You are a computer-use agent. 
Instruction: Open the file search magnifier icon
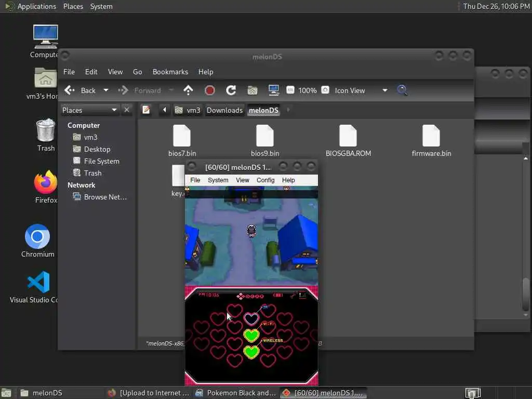pos(402,90)
